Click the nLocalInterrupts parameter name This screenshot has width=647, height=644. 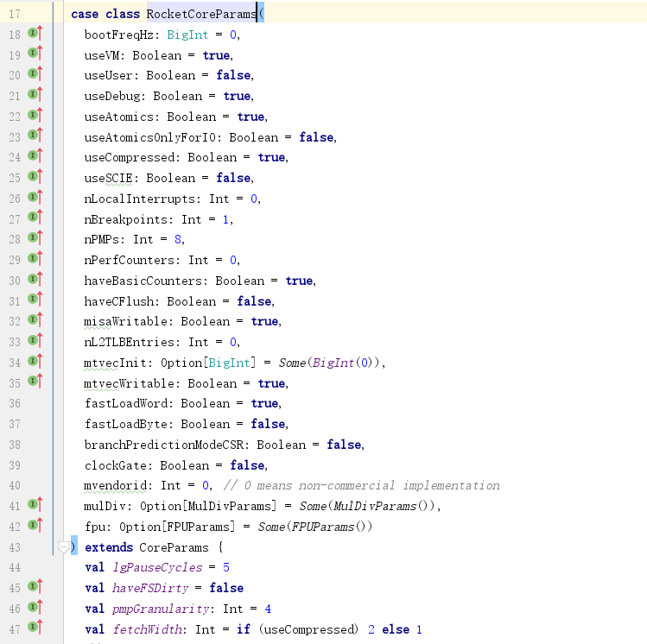(x=139, y=199)
